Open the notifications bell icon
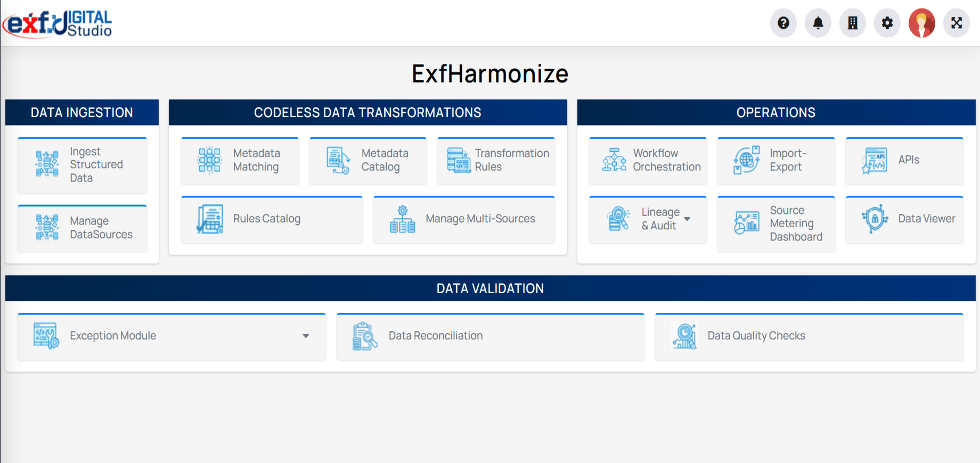The height and width of the screenshot is (463, 980). tap(818, 23)
